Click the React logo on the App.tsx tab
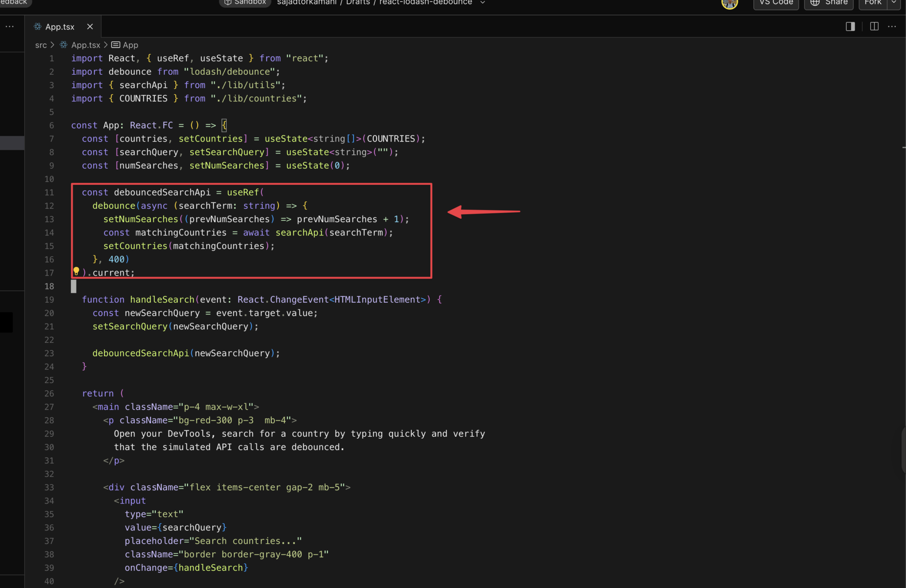Screen dimensions: 906x588 coord(37,27)
